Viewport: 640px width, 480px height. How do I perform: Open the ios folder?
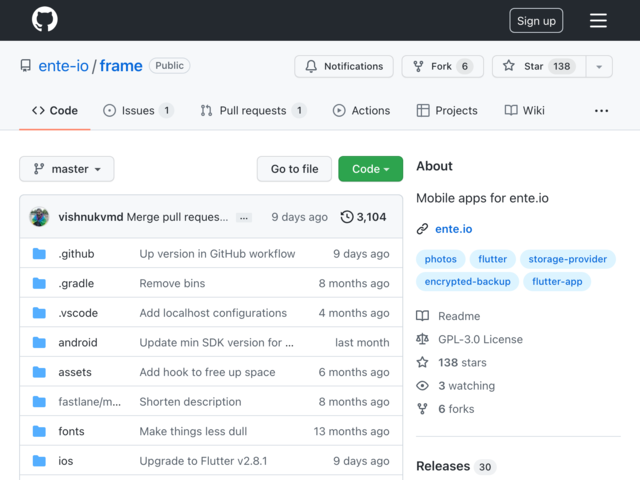66,461
